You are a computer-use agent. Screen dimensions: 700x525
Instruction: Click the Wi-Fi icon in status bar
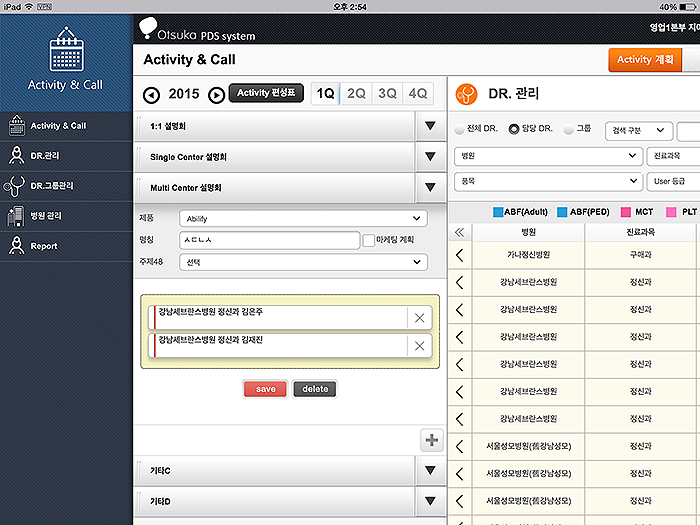[29, 7]
